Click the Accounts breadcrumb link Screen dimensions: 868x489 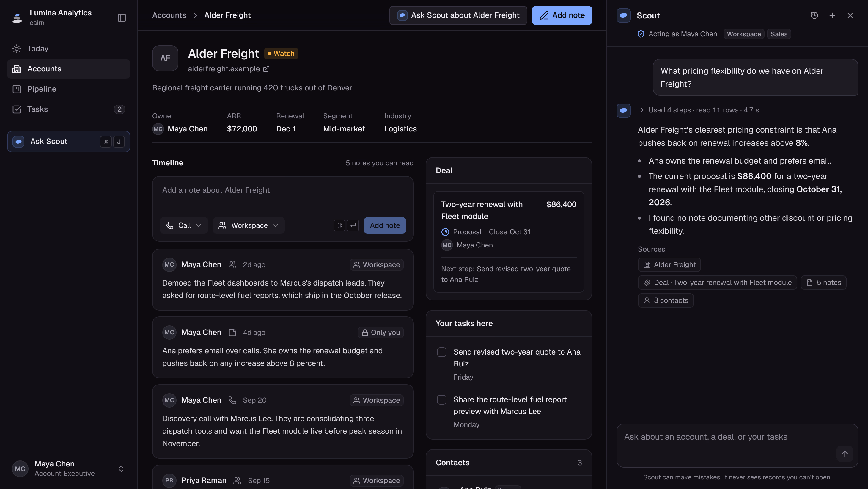point(169,15)
